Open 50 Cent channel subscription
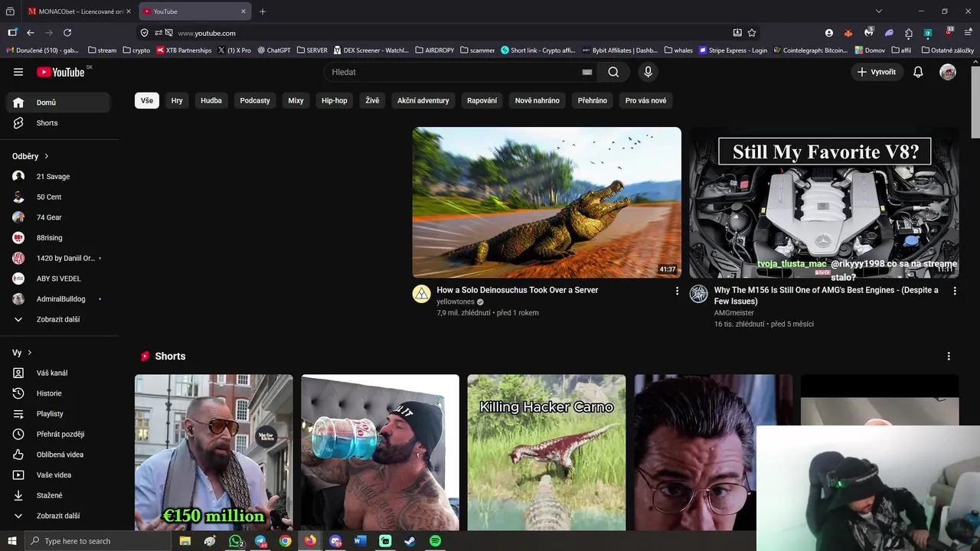This screenshot has width=980, height=551. pyautogui.click(x=58, y=197)
